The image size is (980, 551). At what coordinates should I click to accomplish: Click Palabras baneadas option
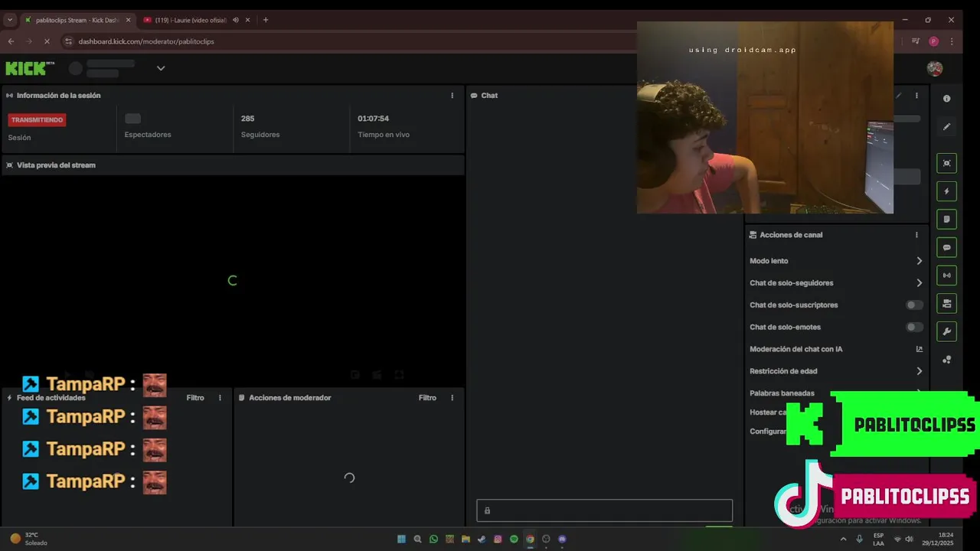click(782, 393)
